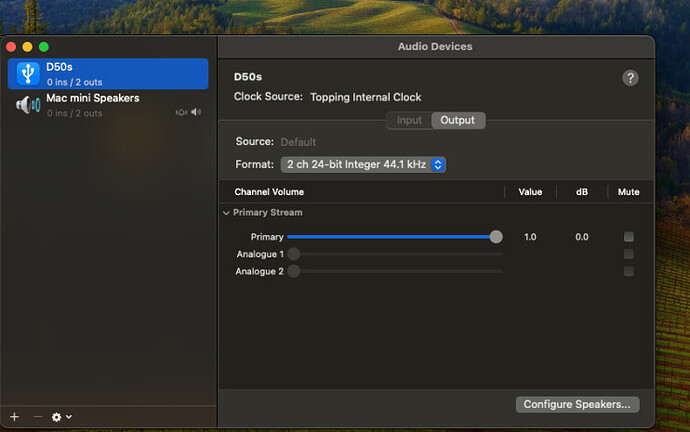Screen dimensions: 690x432
Task: Click the Format label
Action: click(x=254, y=165)
